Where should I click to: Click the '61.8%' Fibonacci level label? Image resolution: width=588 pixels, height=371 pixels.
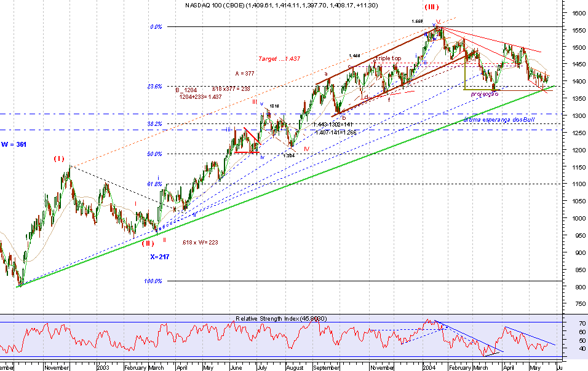point(154,184)
